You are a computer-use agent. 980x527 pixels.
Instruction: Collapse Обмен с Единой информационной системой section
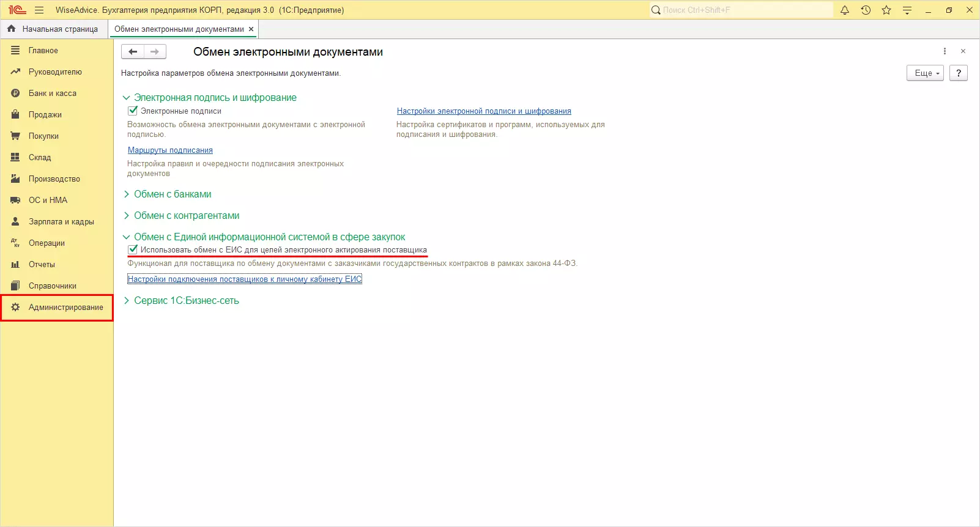point(127,237)
